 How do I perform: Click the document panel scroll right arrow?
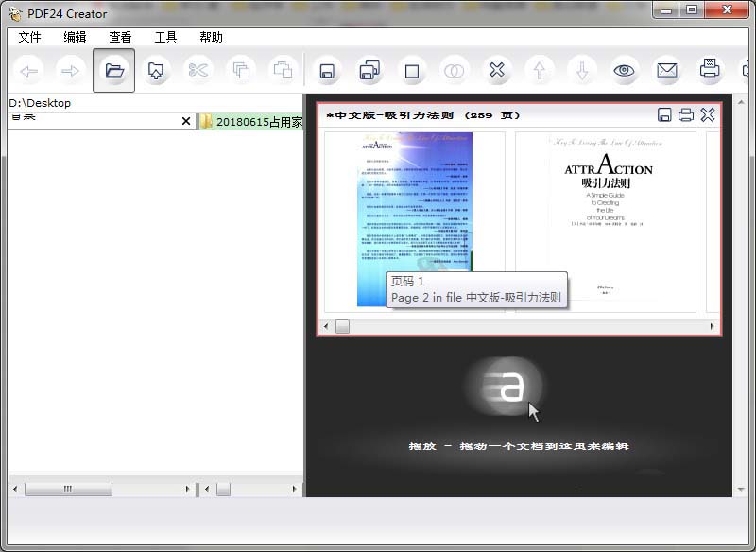coord(713,326)
